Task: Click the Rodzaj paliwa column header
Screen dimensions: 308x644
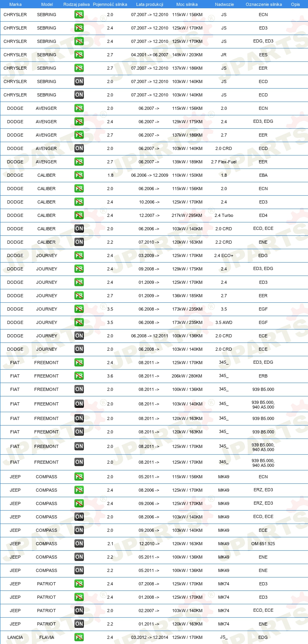Action: tap(76, 4)
